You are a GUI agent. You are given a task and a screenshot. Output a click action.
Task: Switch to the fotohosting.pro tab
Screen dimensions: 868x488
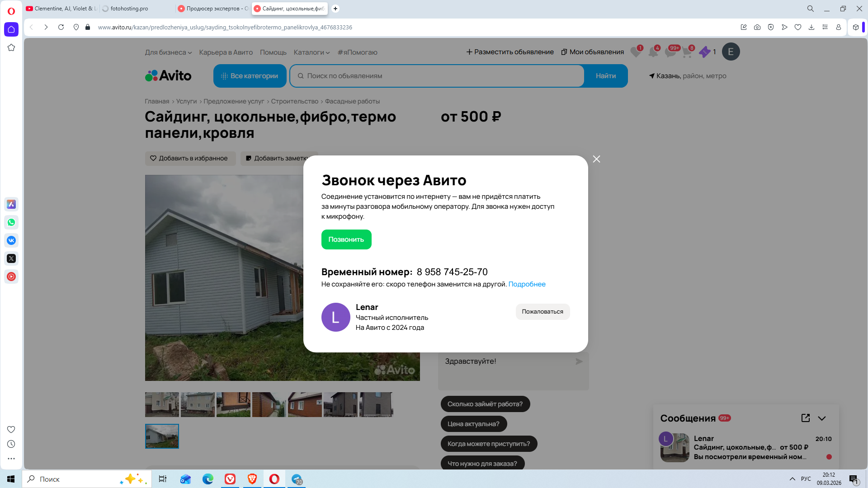(x=129, y=9)
